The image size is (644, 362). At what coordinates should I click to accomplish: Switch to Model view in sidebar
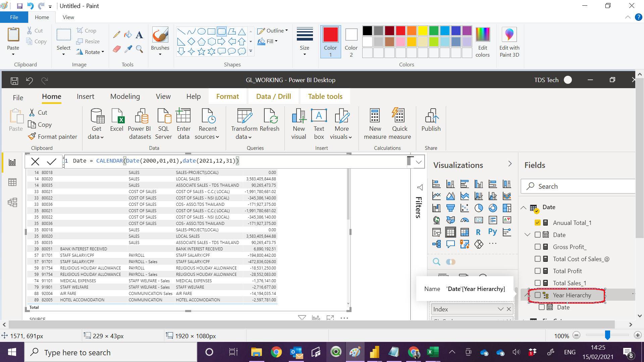(12, 202)
